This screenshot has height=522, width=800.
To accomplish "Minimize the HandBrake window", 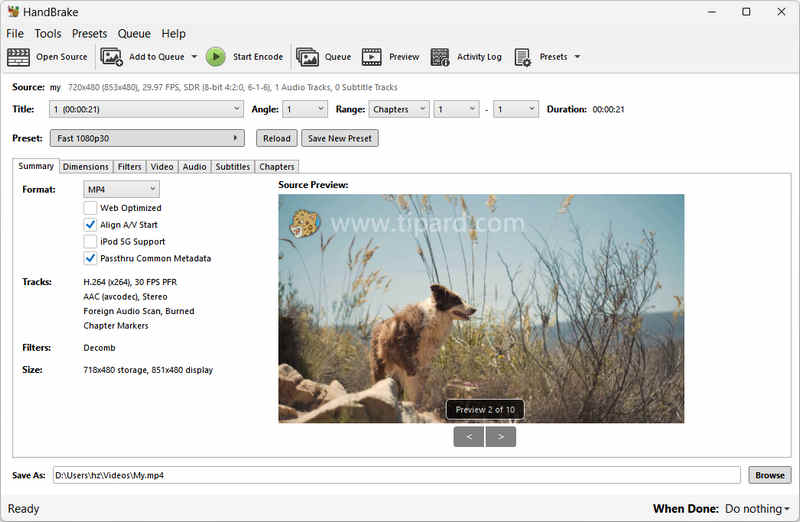I will (x=712, y=11).
